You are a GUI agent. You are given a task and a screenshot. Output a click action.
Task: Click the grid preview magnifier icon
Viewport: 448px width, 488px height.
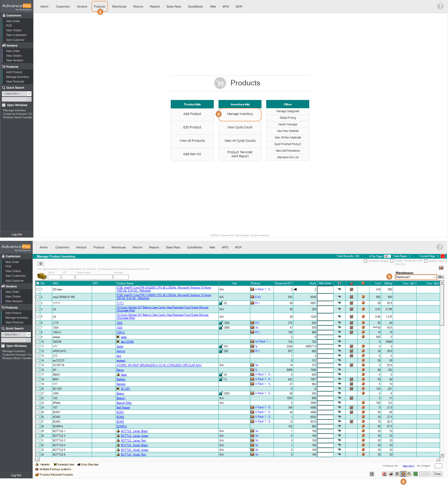point(372,474)
